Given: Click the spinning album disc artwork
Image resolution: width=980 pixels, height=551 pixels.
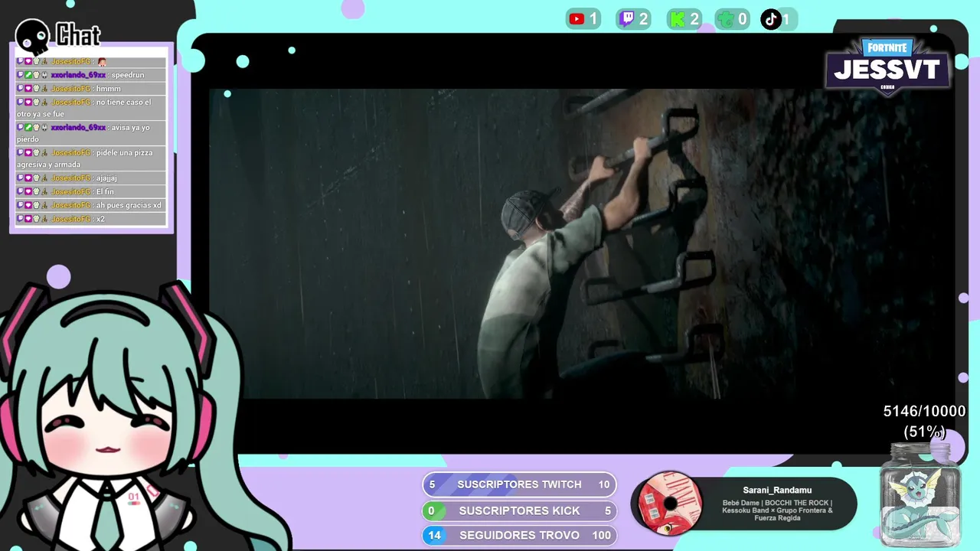Looking at the screenshot, I should click(x=671, y=503).
